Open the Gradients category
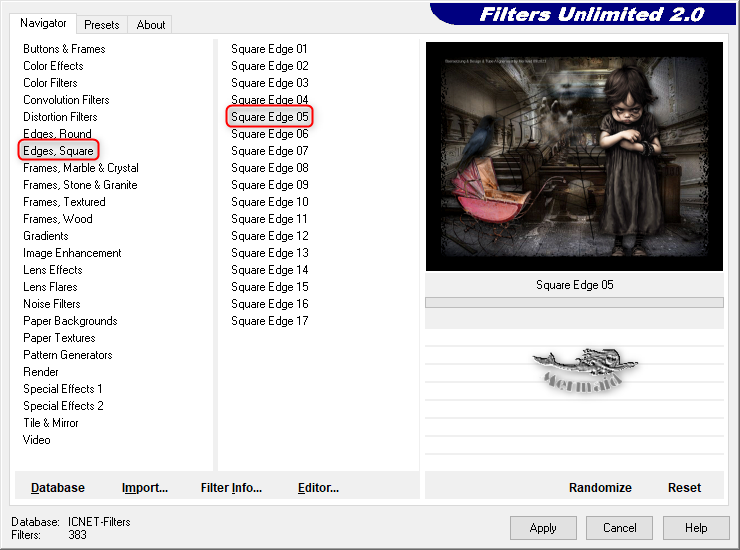The image size is (740, 550). (x=46, y=236)
